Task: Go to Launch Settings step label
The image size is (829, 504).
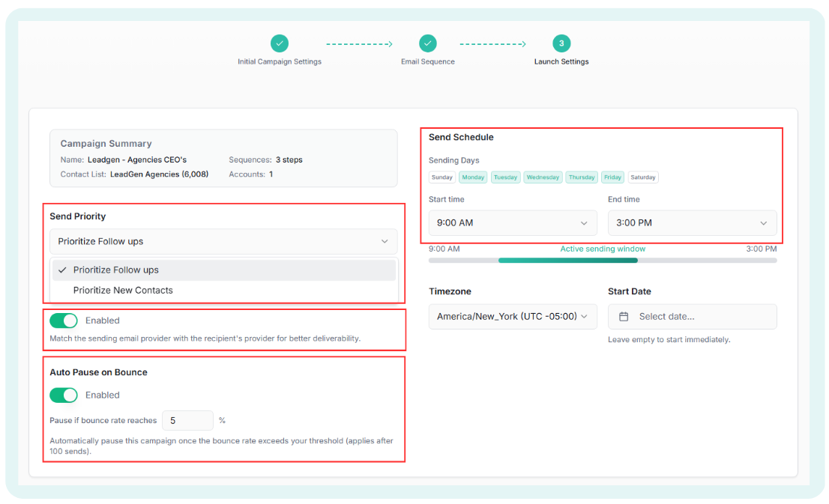Action: coord(561,62)
